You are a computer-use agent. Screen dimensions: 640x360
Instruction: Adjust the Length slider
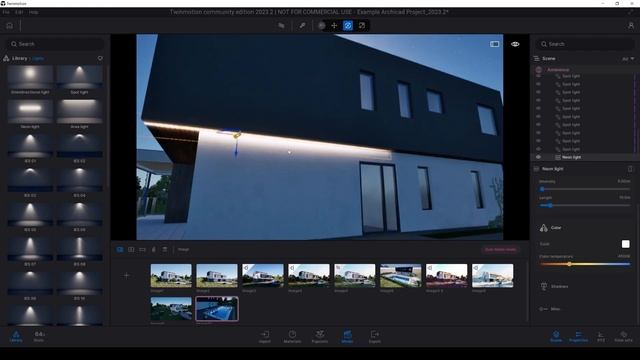coord(584,206)
